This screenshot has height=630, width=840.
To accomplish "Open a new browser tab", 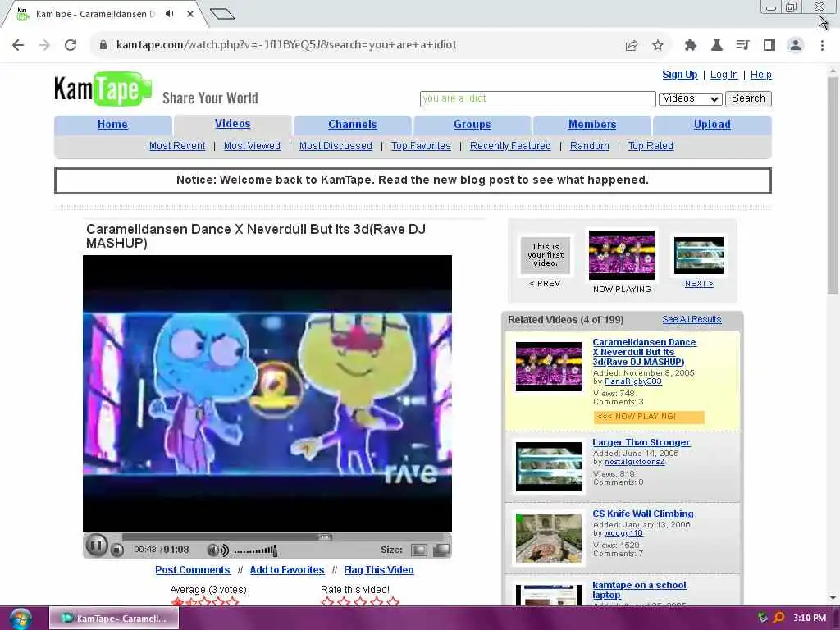I will [x=222, y=13].
